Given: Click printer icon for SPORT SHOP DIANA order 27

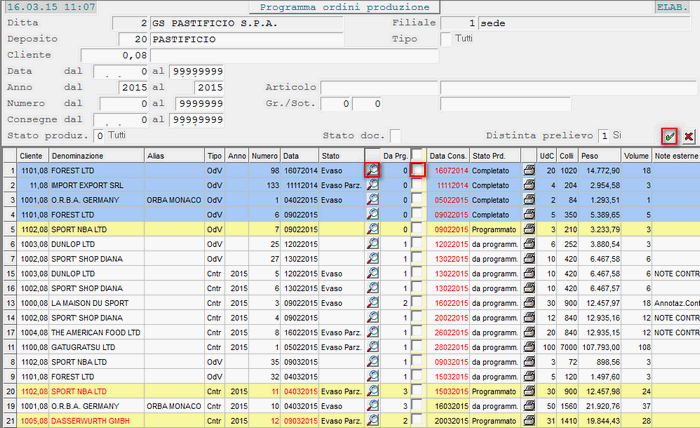Looking at the screenshot, I should point(529,258).
